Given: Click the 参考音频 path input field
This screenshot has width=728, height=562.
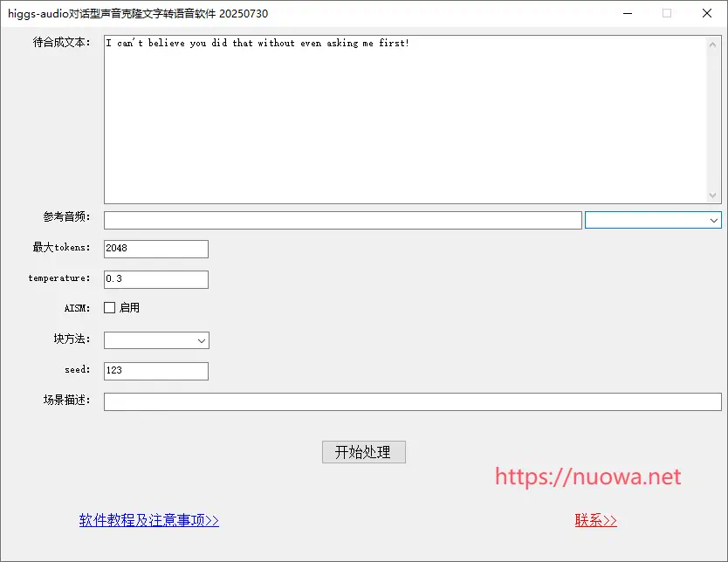Looking at the screenshot, I should click(x=342, y=220).
